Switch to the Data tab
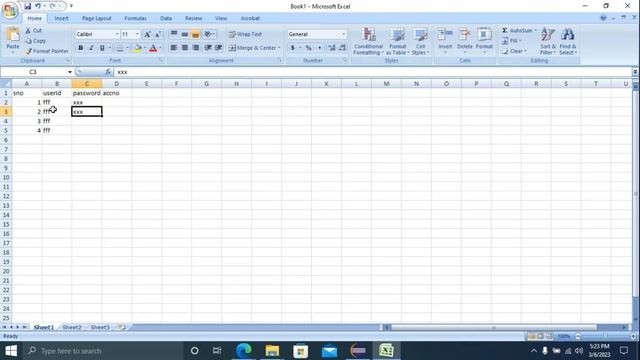The width and height of the screenshot is (640, 360). tap(166, 18)
